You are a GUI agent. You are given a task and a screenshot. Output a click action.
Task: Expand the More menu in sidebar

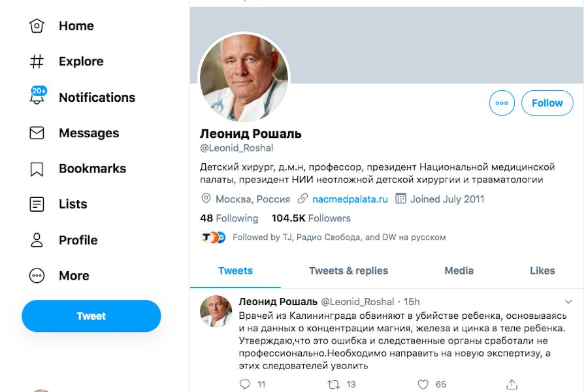click(37, 276)
